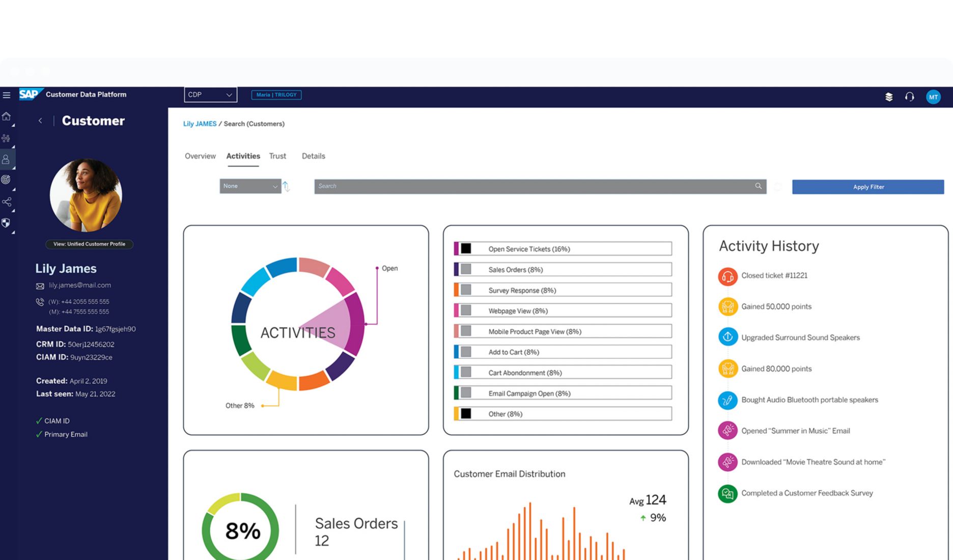Click the MT user avatar
This screenshot has height=560, width=953.
point(933,97)
